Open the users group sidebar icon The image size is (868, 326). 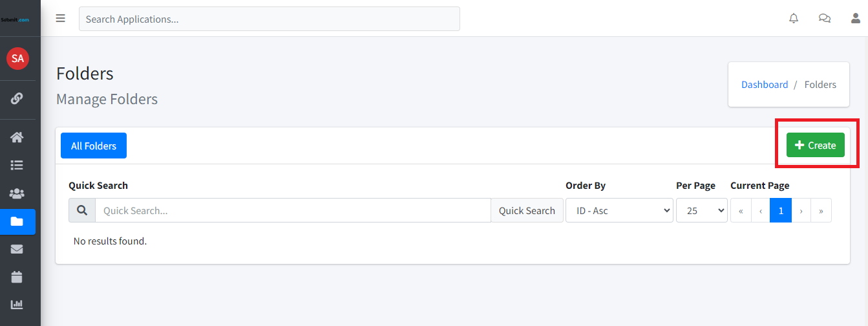(17, 193)
